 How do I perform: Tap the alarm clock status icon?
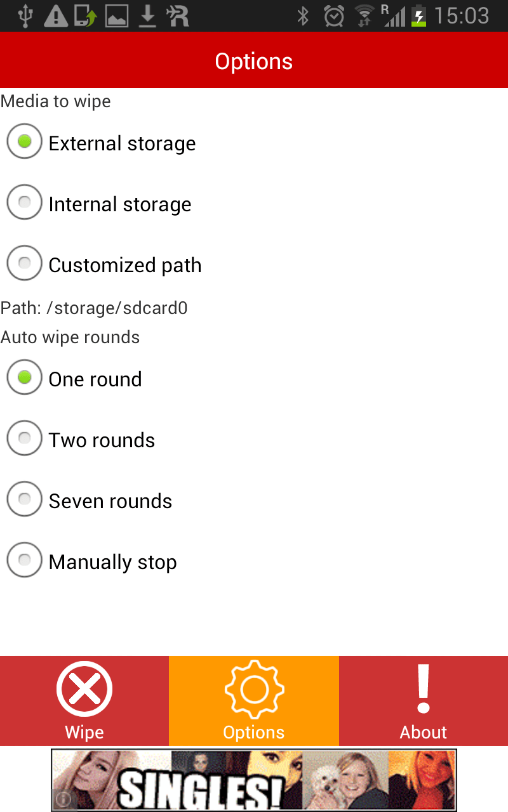point(334,16)
